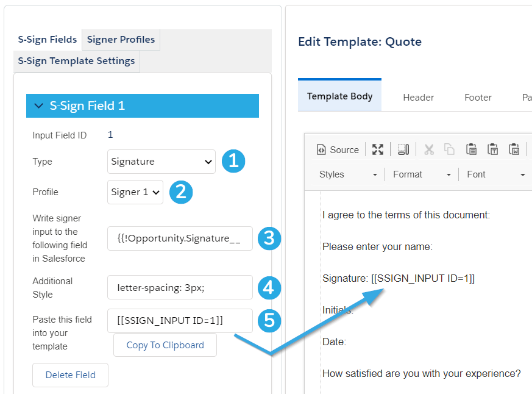Open the Type dropdown showing Signature
This screenshot has width=532, height=394.
pyautogui.click(x=161, y=162)
